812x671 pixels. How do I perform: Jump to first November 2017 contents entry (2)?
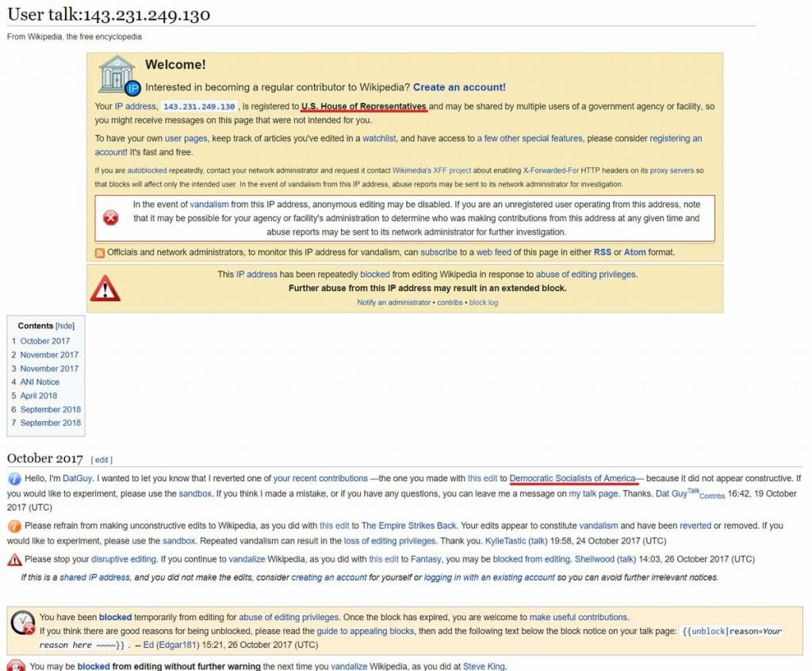49,355
